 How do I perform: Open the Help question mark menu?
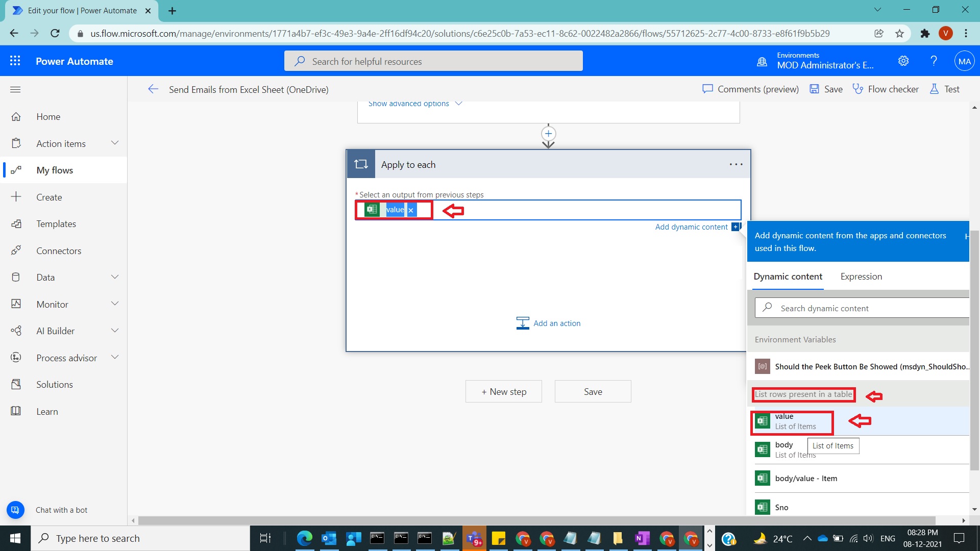click(934, 61)
